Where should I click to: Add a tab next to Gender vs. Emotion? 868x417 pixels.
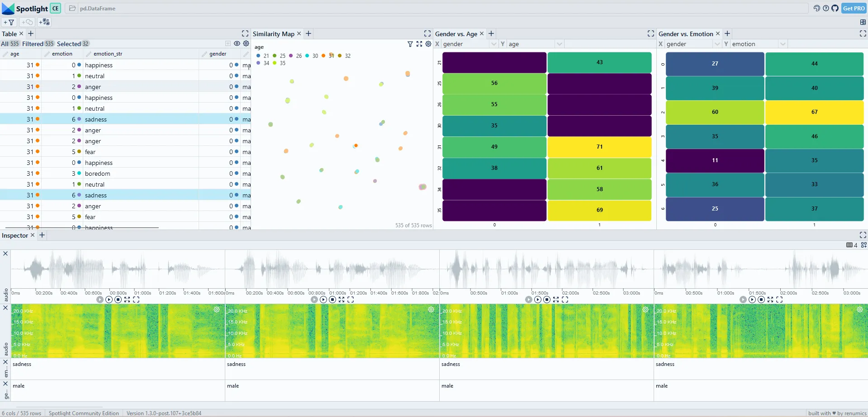(727, 33)
